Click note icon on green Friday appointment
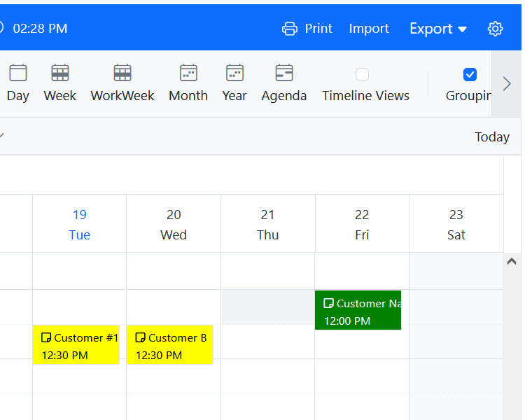The image size is (525, 420). pos(328,303)
